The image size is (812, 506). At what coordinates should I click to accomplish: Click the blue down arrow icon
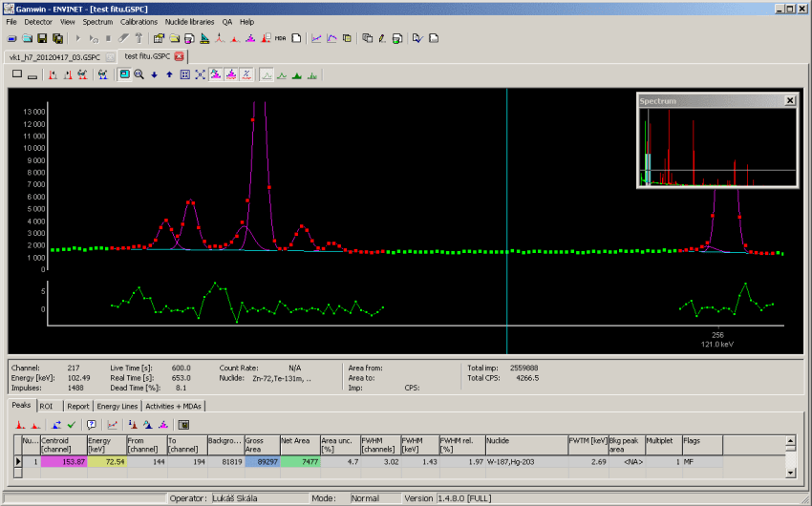click(154, 74)
